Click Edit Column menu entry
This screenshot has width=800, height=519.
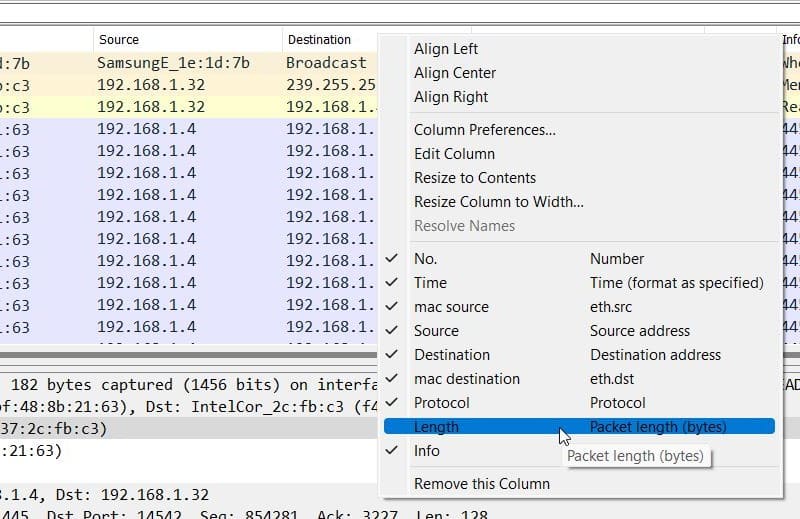[454, 154]
